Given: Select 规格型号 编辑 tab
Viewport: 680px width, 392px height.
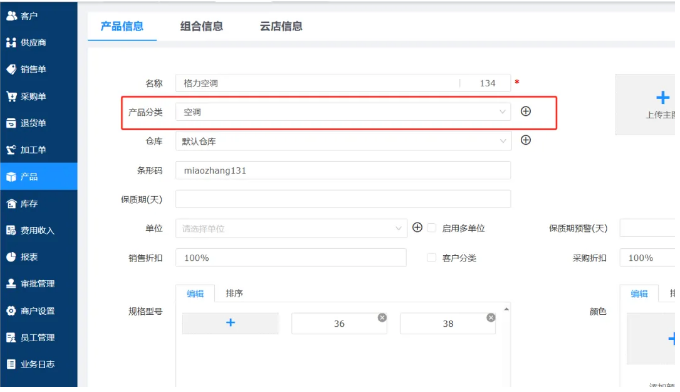Looking at the screenshot, I should pyautogui.click(x=195, y=294).
